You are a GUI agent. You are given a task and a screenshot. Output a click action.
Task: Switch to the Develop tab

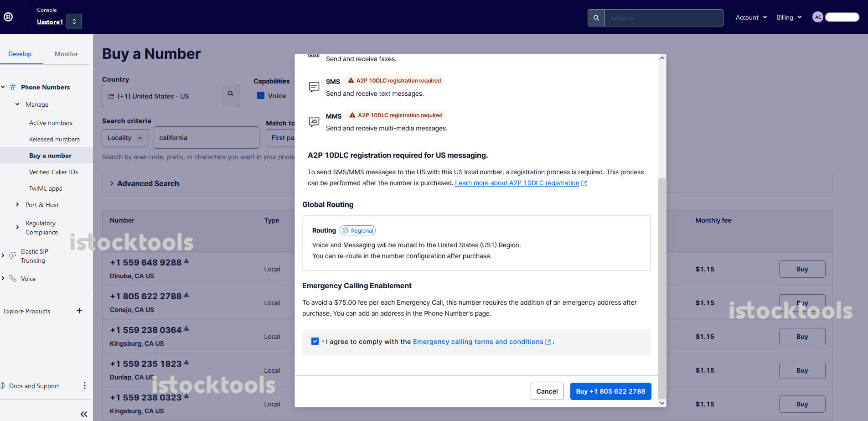20,54
